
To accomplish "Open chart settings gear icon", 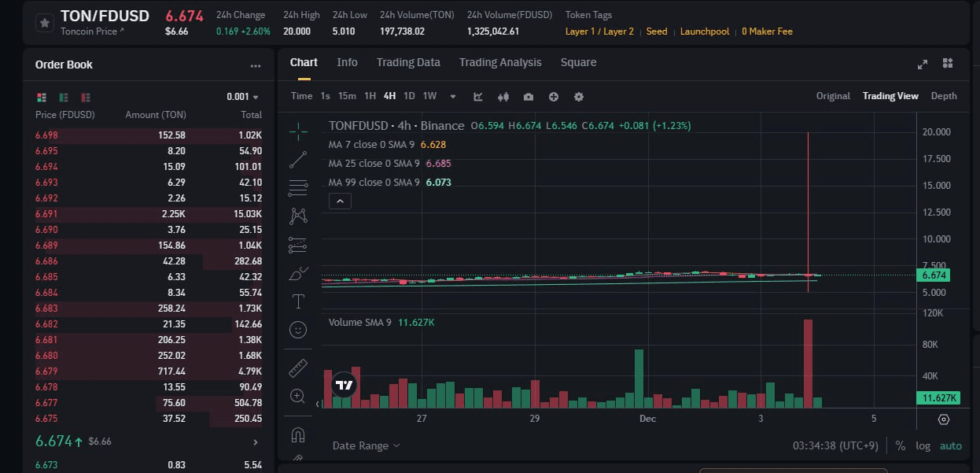I will point(579,97).
